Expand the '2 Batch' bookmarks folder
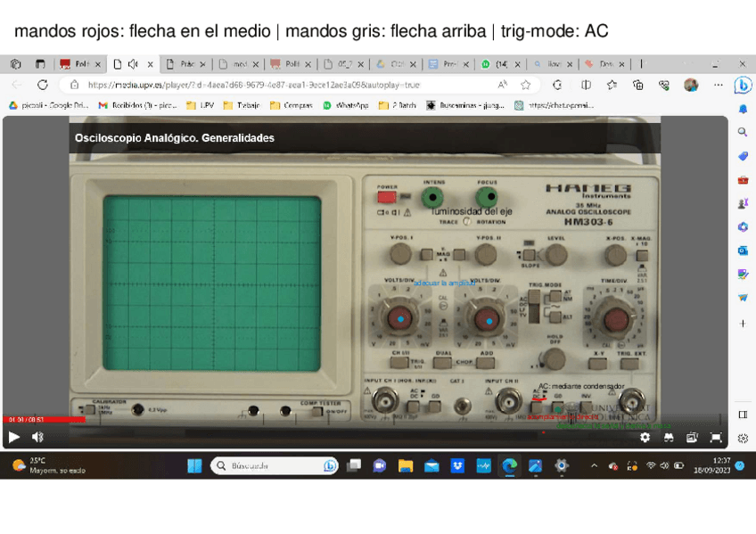The height and width of the screenshot is (534, 756). pos(398,105)
